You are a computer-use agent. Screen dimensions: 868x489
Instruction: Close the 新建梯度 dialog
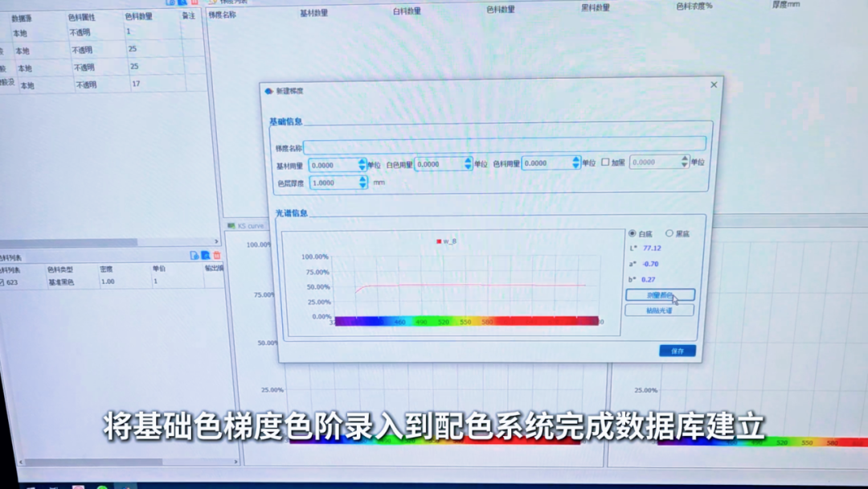click(x=714, y=84)
